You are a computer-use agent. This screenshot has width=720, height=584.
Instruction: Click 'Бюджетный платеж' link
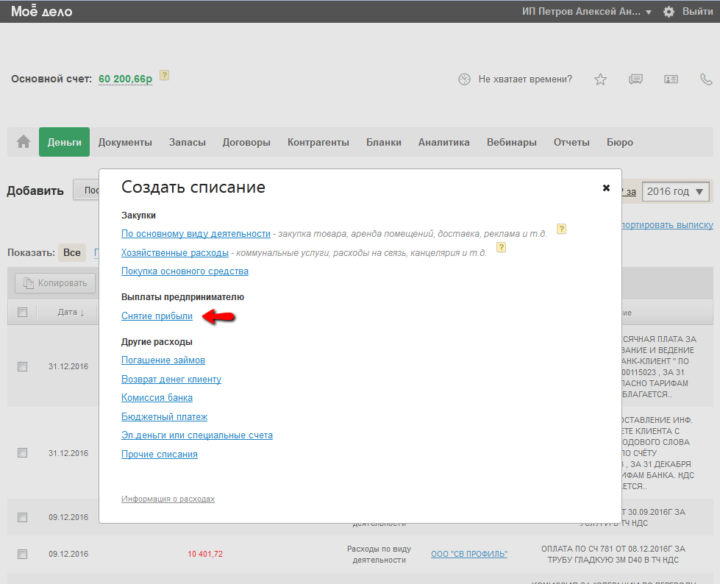164,417
